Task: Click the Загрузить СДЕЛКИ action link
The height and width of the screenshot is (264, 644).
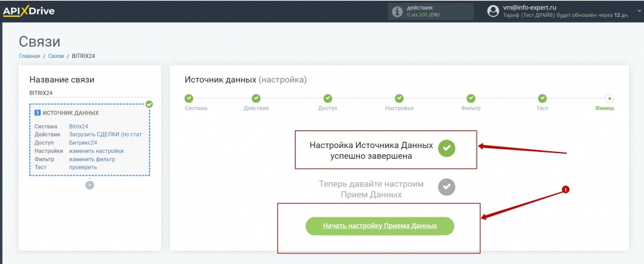Action: tap(106, 134)
